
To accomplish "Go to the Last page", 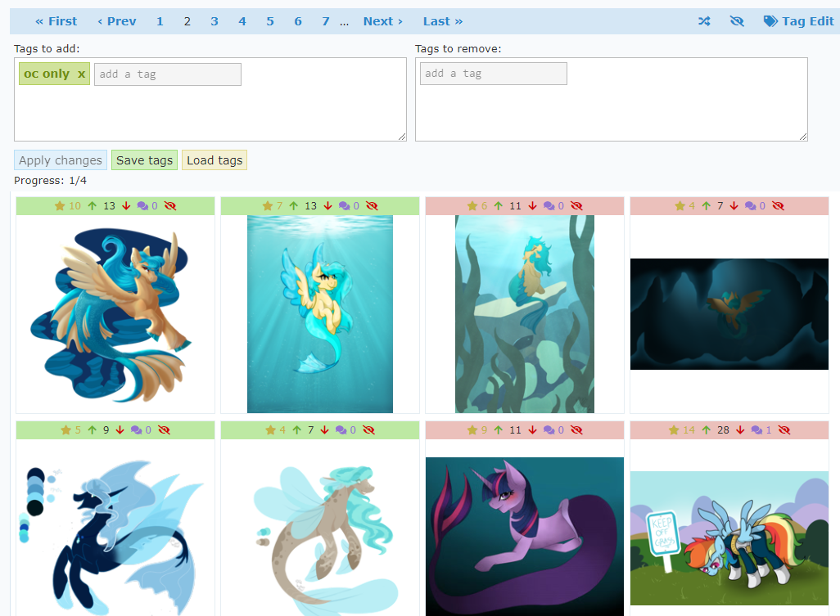I will pyautogui.click(x=443, y=21).
